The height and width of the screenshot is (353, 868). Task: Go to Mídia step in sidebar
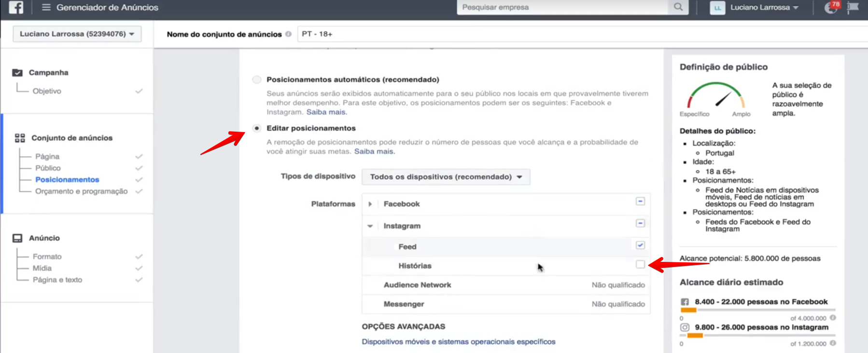click(42, 269)
